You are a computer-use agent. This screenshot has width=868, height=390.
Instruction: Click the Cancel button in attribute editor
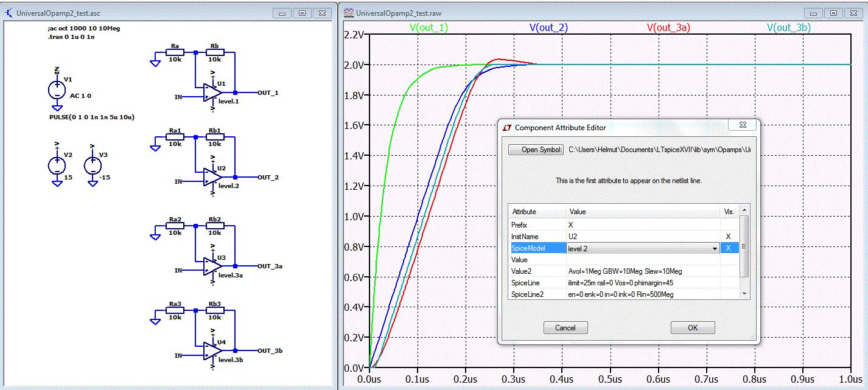coord(565,327)
